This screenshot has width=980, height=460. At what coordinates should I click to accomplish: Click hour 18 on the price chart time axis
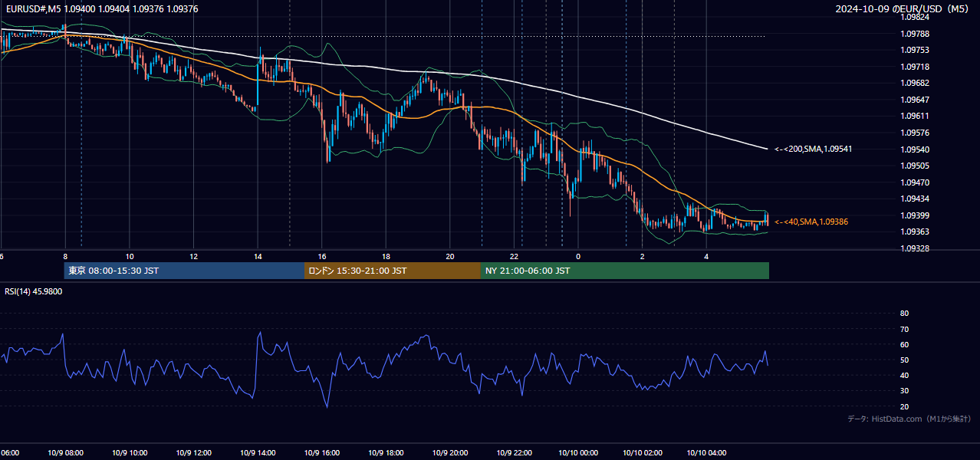tap(386, 256)
